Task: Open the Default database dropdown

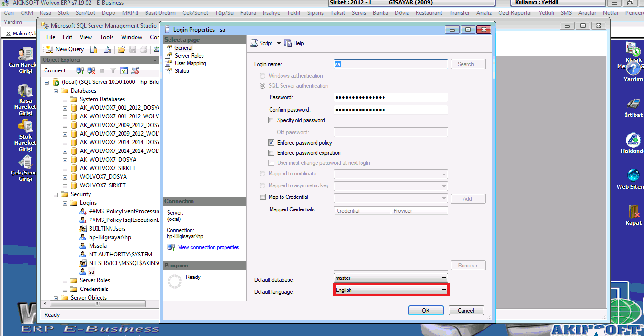Action: (x=444, y=278)
